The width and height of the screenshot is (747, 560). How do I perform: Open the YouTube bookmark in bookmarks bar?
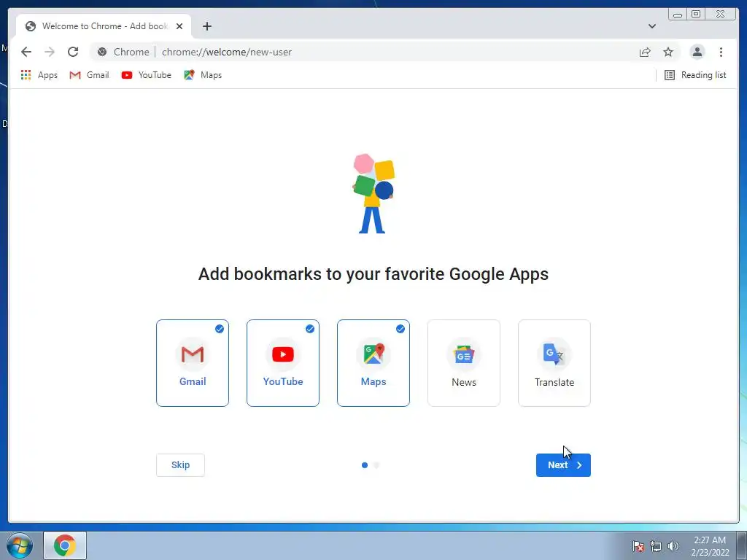coord(146,75)
